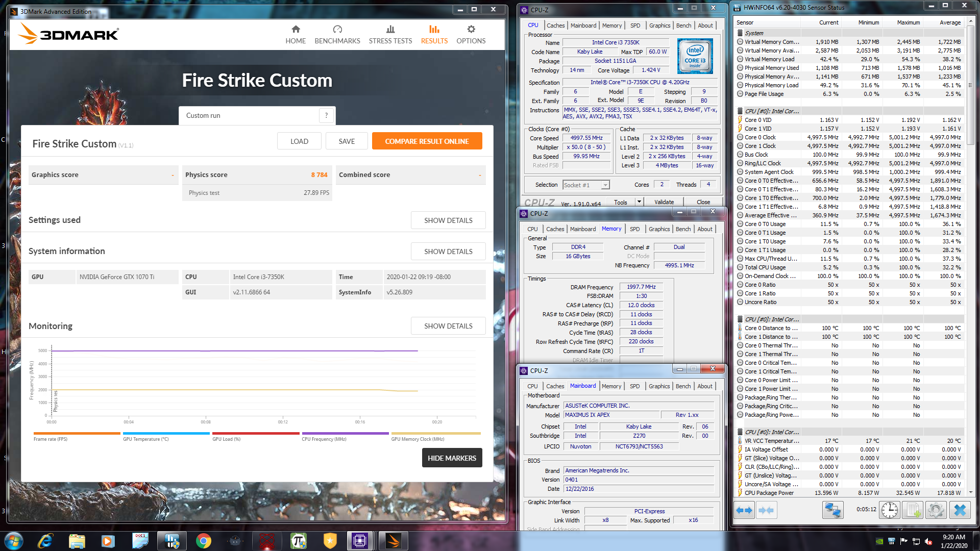The height and width of the screenshot is (551, 980).
Task: Open Caches tab in CPU-Z Processor window
Action: click(555, 26)
